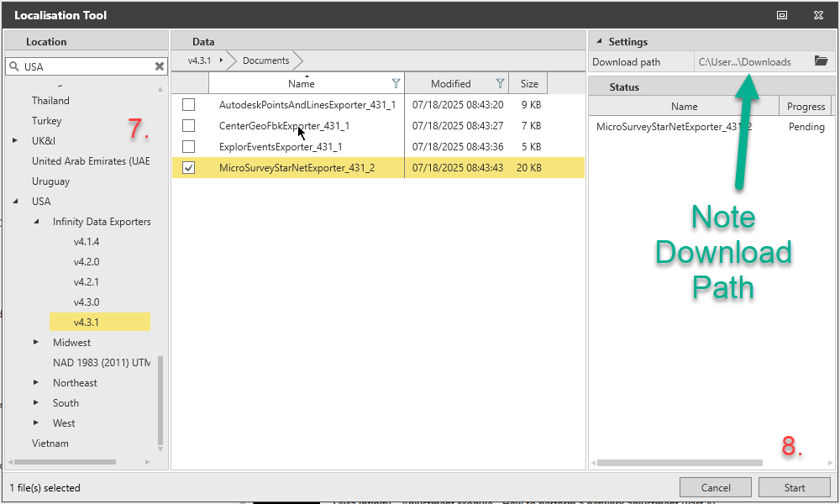Click breadcrumb arrow after v4.3.1
Image resolution: width=840 pixels, height=504 pixels.
(221, 60)
